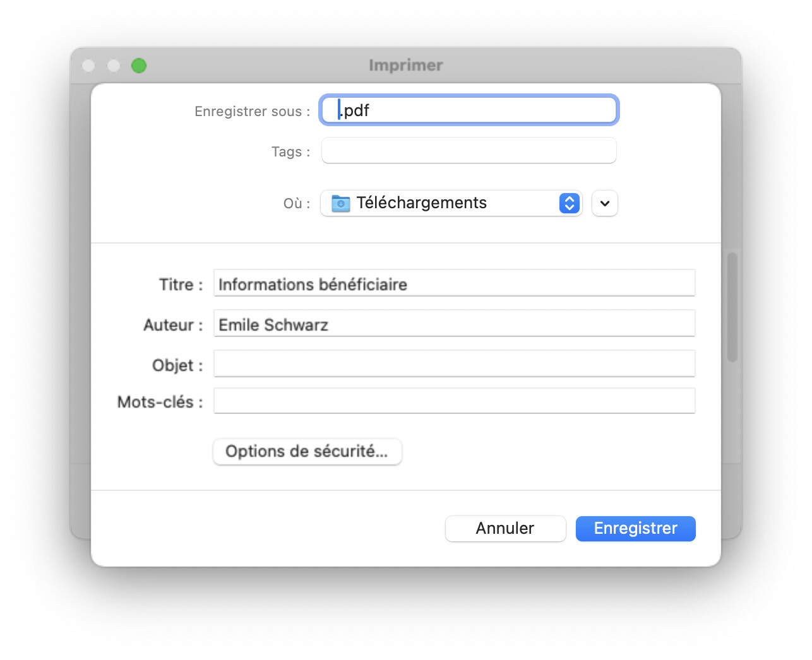812x660 pixels.
Task: Click the Titre field
Action: 454,283
